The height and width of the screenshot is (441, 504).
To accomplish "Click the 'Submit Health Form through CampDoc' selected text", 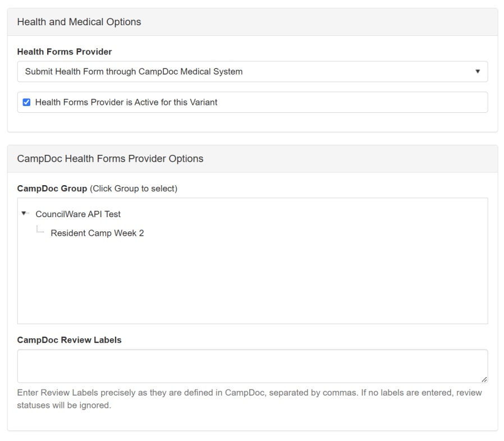I will coord(134,72).
